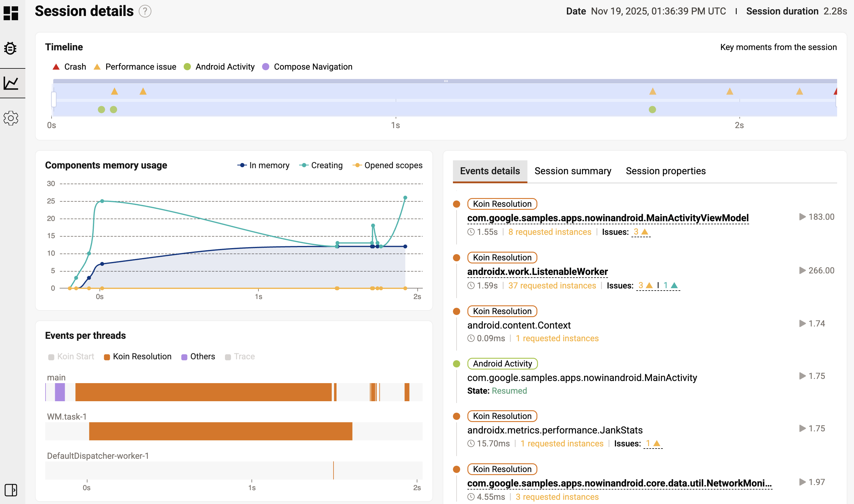Open the dashboard grid icon in sidebar
Screen dimensions: 854x504
[11, 13]
